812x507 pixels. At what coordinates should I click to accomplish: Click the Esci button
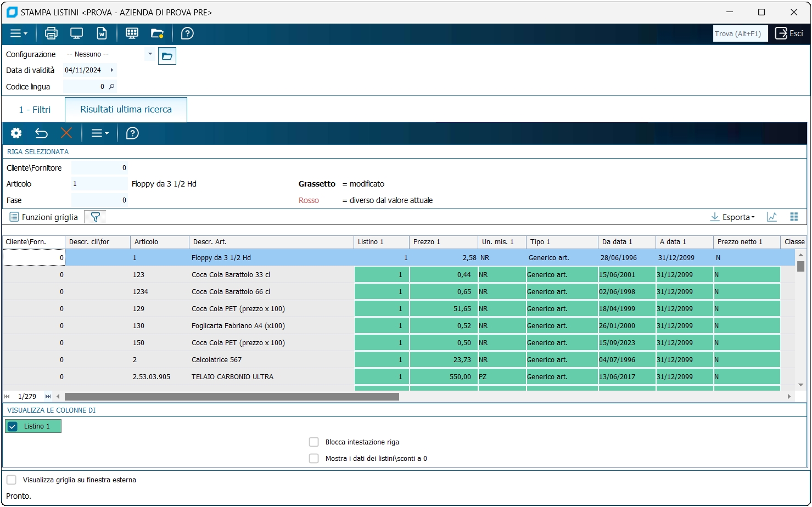point(789,33)
